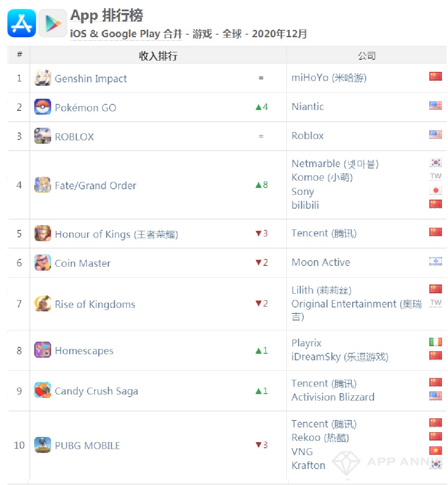Open the iDreamSky company link
Viewport: 448px width, 485px height.
340,357
